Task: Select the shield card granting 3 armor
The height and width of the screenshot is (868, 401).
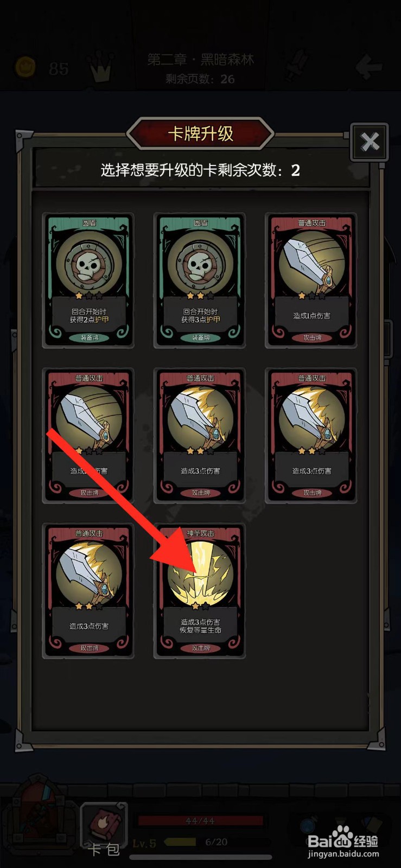Action: pyautogui.click(x=200, y=280)
